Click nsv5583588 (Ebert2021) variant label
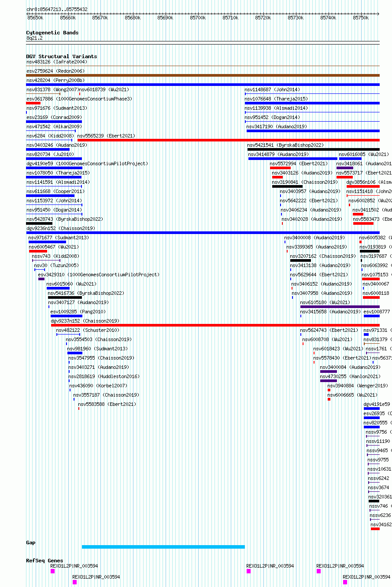Screen dimensions: 392x587 tap(107, 404)
